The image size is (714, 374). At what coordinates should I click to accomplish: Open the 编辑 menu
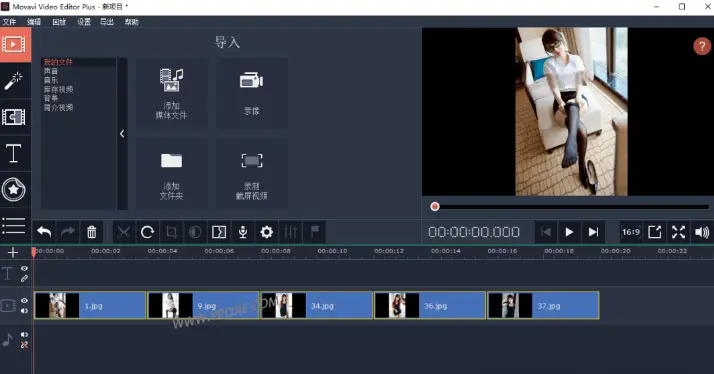(34, 22)
